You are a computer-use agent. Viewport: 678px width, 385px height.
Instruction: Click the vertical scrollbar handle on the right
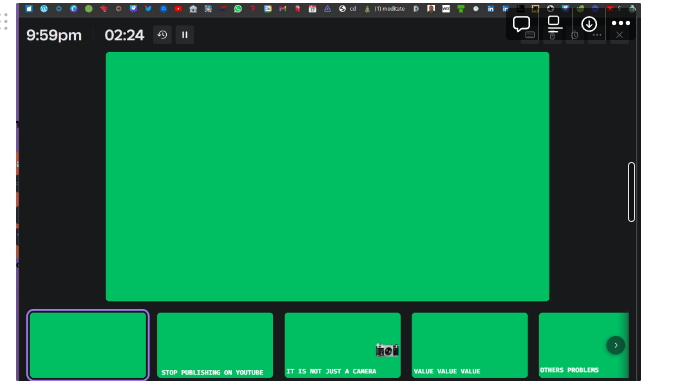(631, 192)
